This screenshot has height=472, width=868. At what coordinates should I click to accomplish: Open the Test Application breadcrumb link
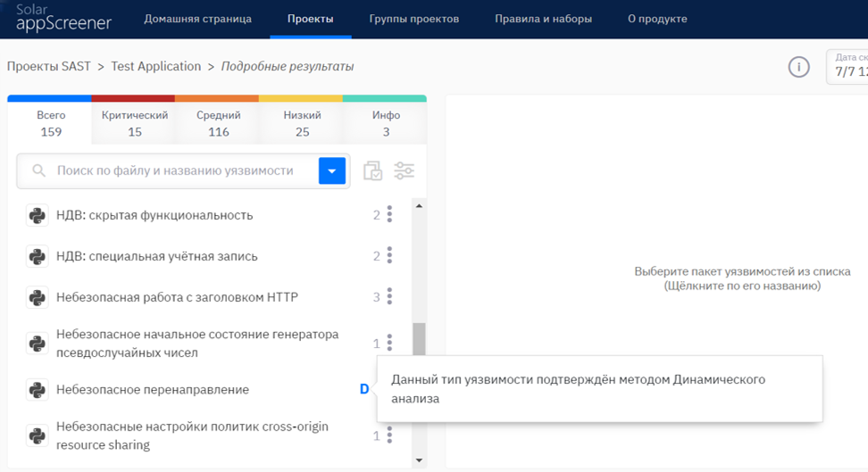point(156,66)
